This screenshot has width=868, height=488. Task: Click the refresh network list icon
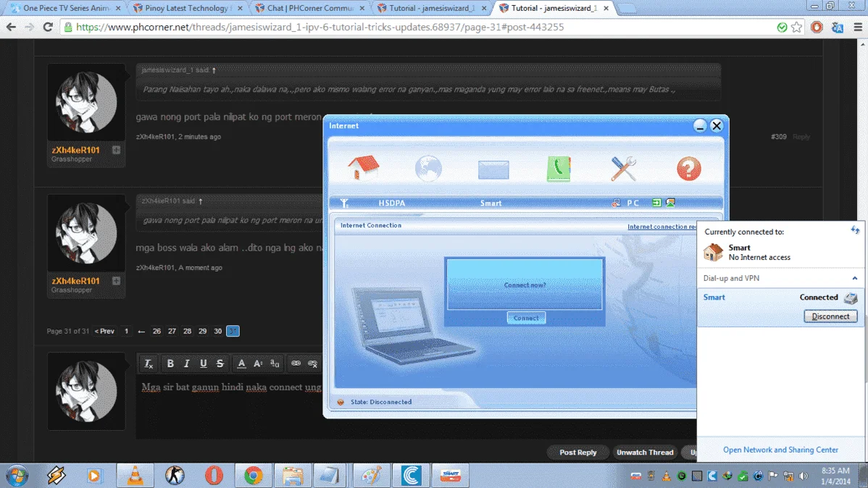[855, 230]
